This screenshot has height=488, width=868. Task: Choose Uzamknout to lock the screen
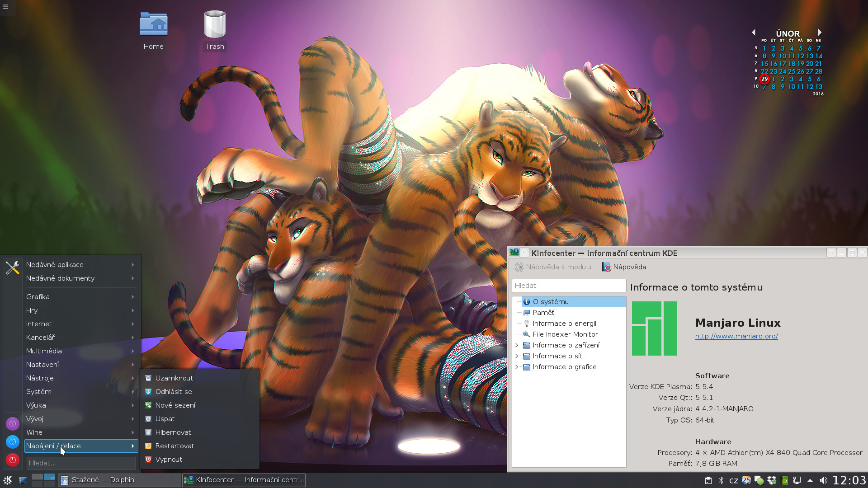click(200, 378)
